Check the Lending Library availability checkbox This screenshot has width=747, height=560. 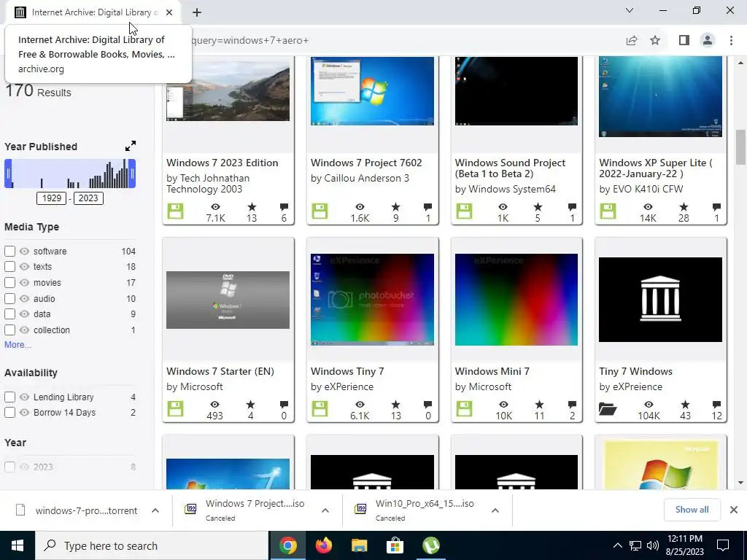pos(9,397)
